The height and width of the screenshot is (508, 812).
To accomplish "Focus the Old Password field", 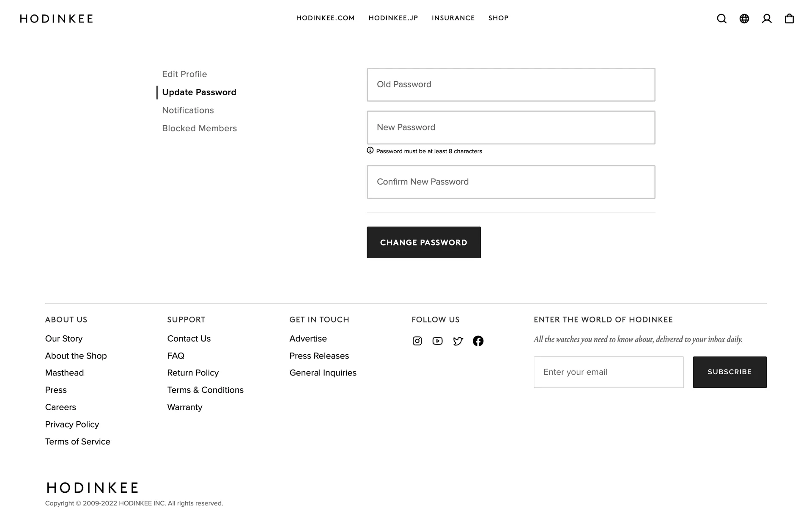I will pos(511,85).
